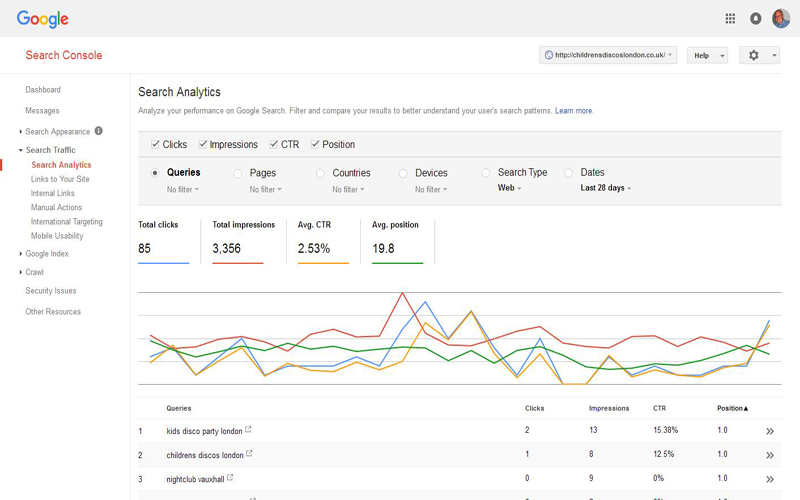Click the settings gear icon
Screen dimensions: 800x500
[754, 55]
